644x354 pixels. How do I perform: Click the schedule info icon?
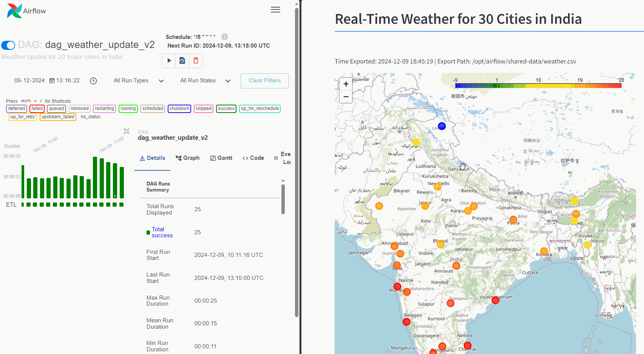tap(224, 37)
